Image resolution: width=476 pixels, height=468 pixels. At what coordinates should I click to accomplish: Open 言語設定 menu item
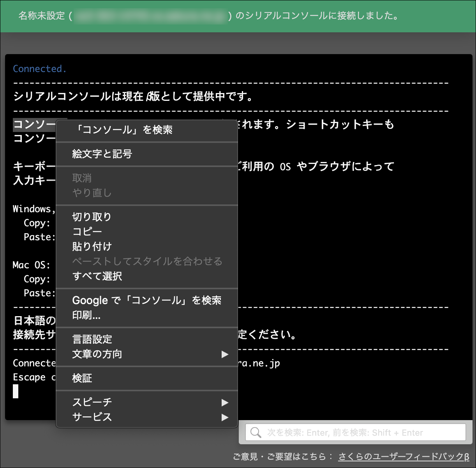point(92,339)
